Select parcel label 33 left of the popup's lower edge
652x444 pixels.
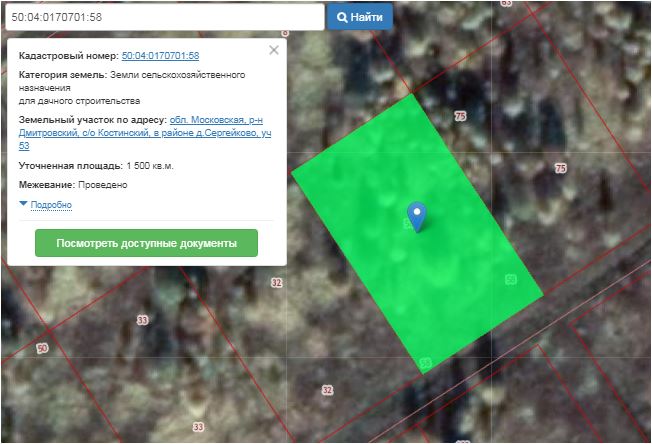(x=142, y=320)
